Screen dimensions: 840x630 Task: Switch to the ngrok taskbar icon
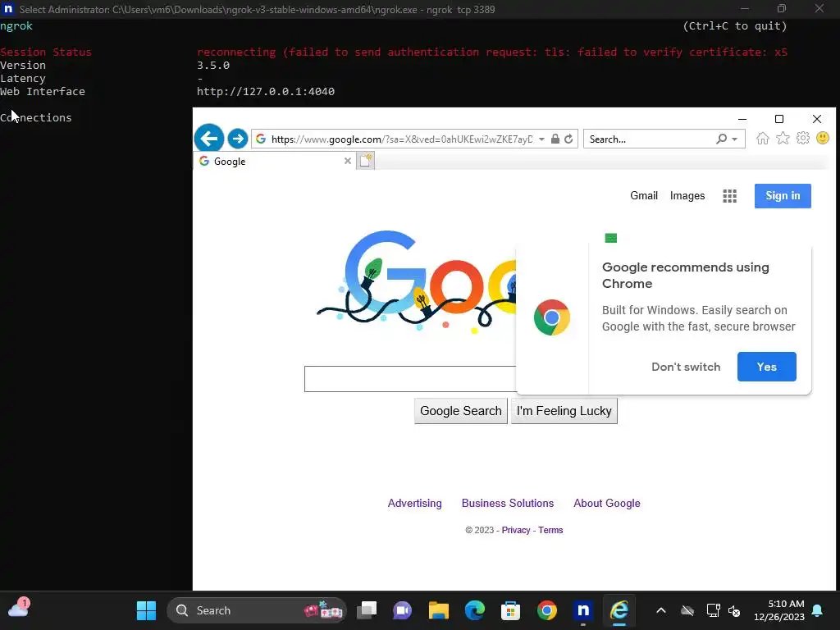click(583, 610)
